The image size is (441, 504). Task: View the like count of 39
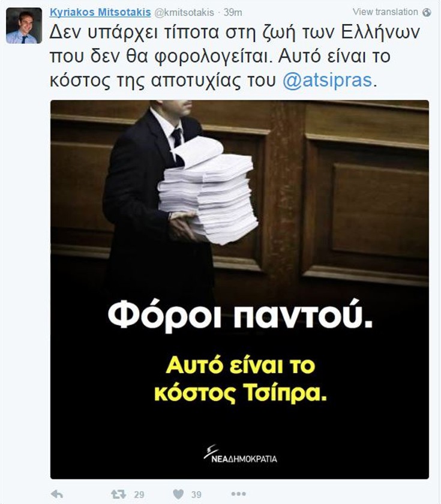click(x=196, y=494)
